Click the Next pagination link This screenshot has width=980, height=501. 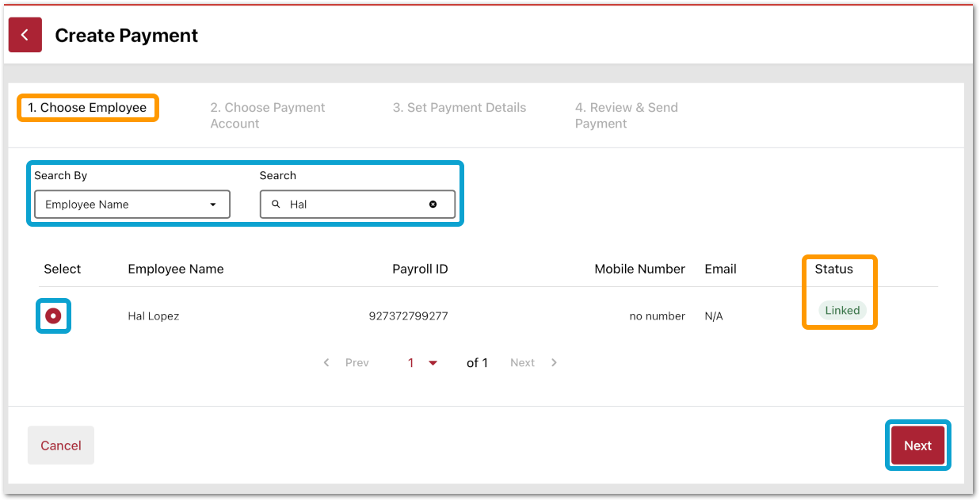(522, 363)
